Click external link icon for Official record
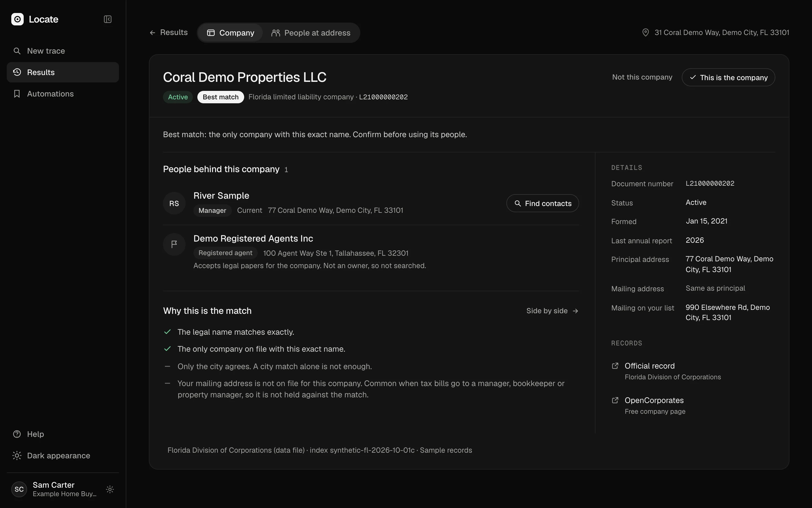812x508 pixels. tap(615, 366)
